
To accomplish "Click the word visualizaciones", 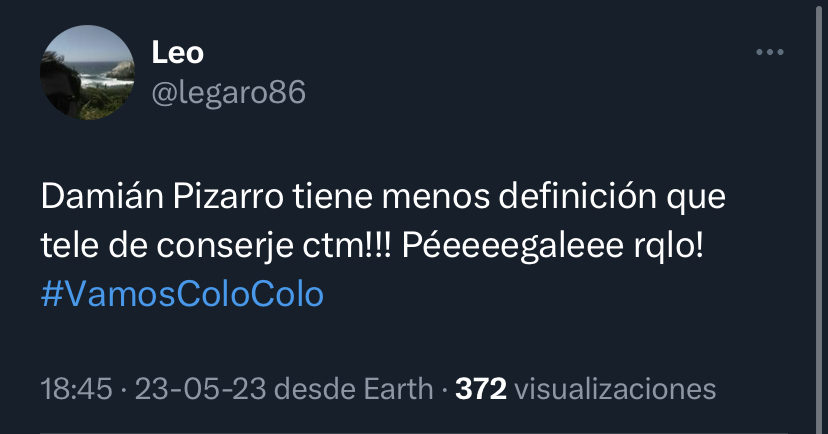I will (615, 389).
